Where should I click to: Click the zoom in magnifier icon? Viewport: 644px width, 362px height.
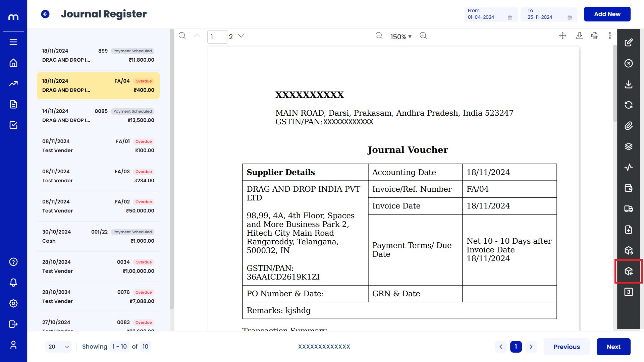click(423, 36)
